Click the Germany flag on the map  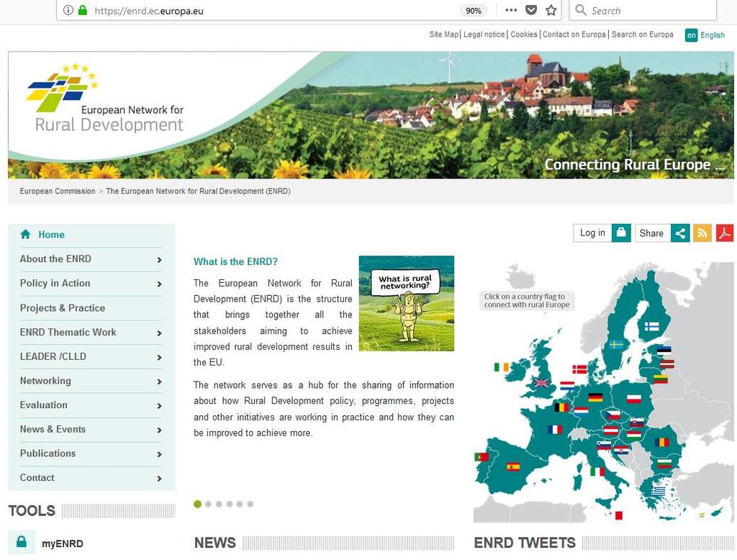595,398
